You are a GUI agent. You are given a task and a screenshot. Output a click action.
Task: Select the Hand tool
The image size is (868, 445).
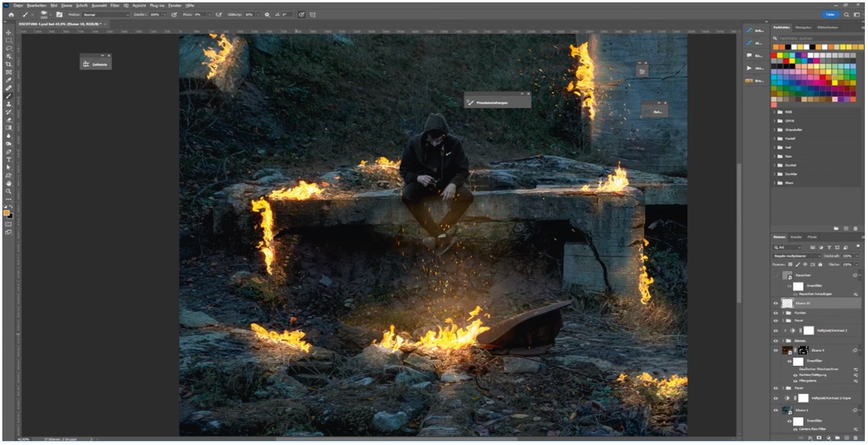[9, 183]
